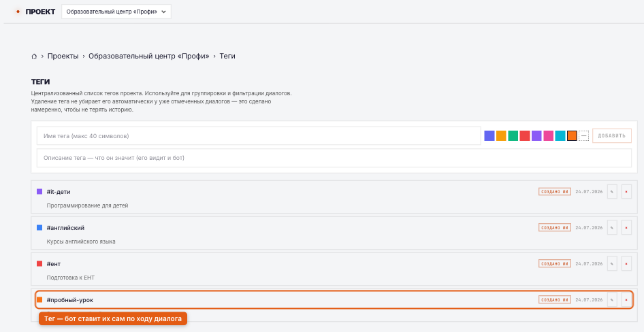This screenshot has height=332, width=644.
Task: Click the orange marker of #пробный-урок
Action: [x=39, y=299]
